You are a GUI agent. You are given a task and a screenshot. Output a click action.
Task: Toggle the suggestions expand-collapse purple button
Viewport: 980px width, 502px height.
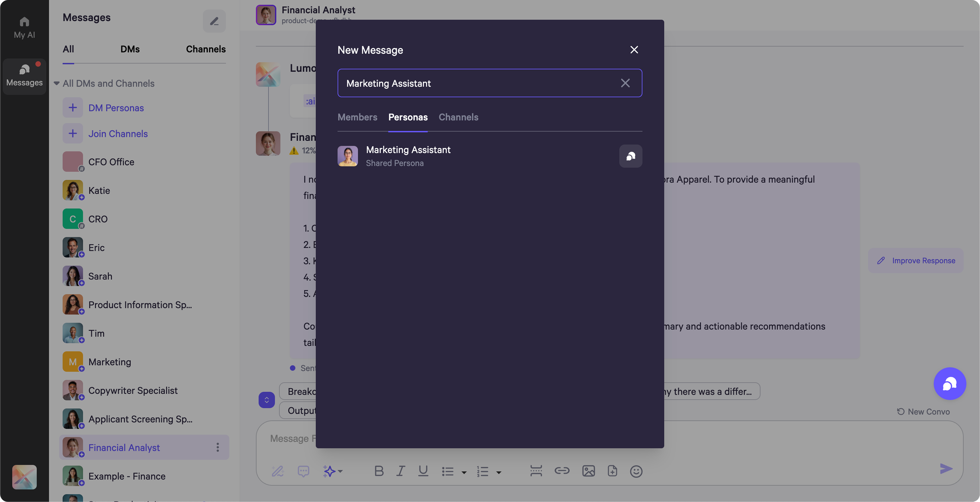click(267, 400)
